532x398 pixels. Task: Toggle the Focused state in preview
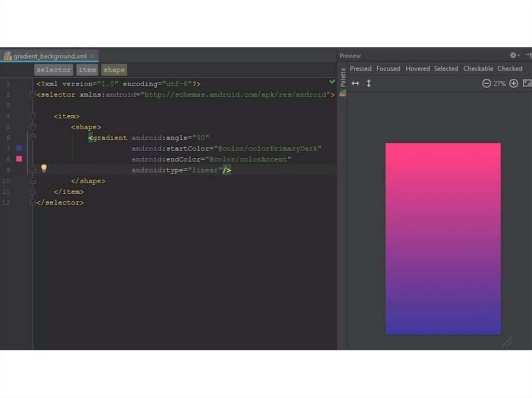tap(388, 68)
